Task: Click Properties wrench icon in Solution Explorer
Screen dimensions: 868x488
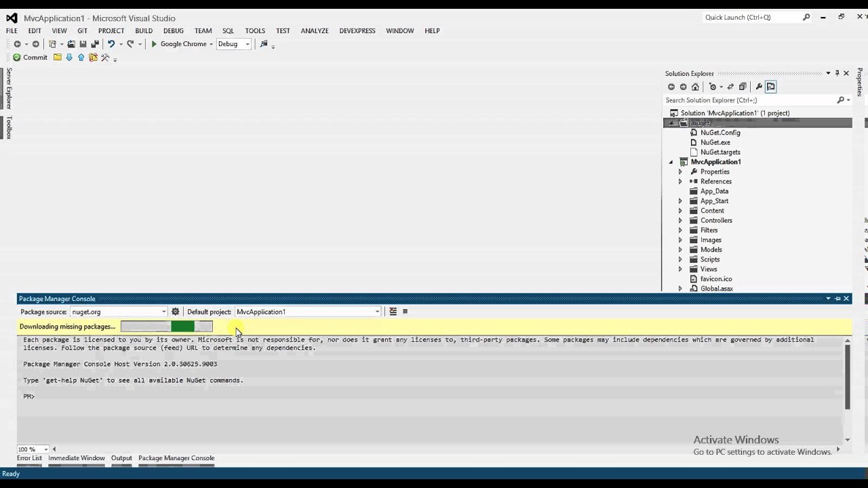Action: tap(759, 87)
